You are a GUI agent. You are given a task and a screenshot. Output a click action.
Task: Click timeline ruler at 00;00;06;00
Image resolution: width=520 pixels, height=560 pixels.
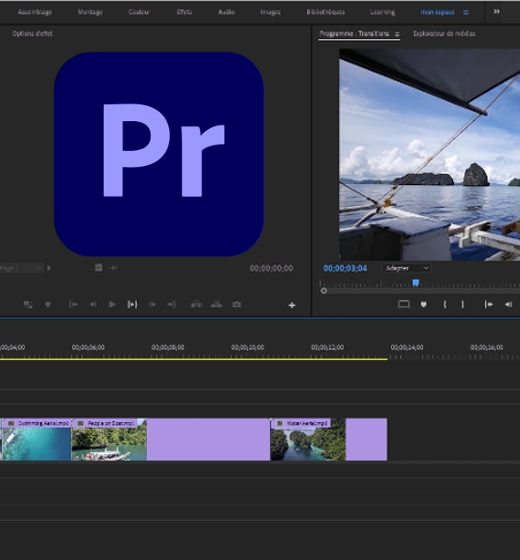(88, 348)
